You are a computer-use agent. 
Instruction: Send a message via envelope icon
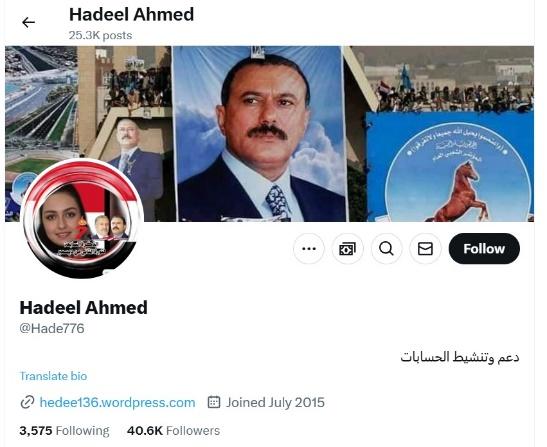click(425, 249)
